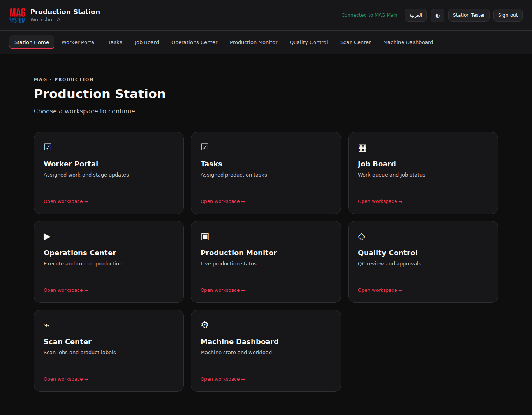Open the Machine Dashboard navigation tab

click(x=408, y=42)
